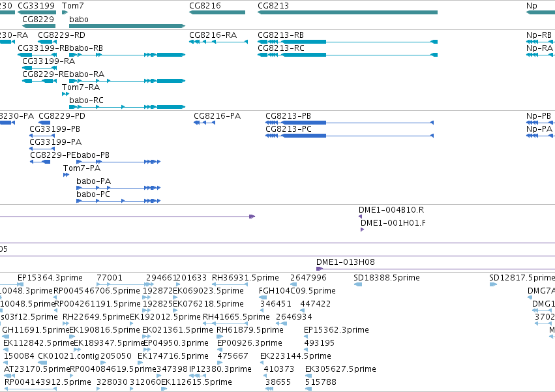Image resolution: width=555 pixels, height=392 pixels.
Task: Select the 38655 EST label
Action: [x=278, y=382]
